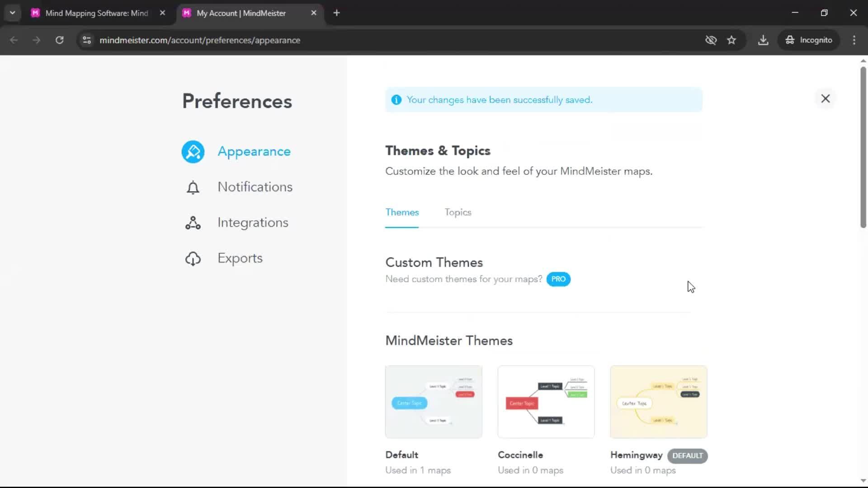Viewport: 868px width, 488px height.
Task: Click 'Need custom themes for your maps?' text
Action: pyautogui.click(x=463, y=279)
